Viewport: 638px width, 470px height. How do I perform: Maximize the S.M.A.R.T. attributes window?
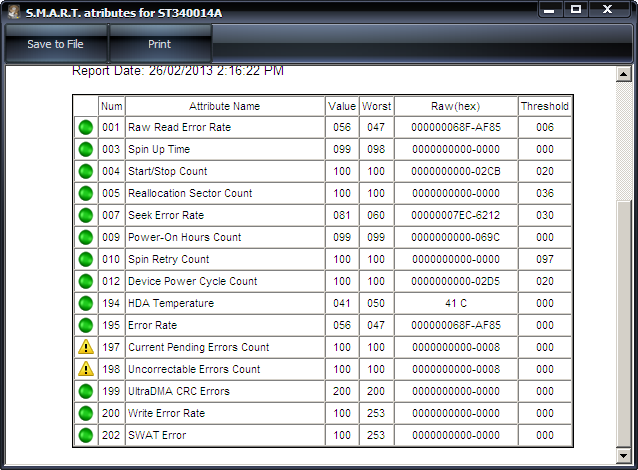[x=576, y=10]
